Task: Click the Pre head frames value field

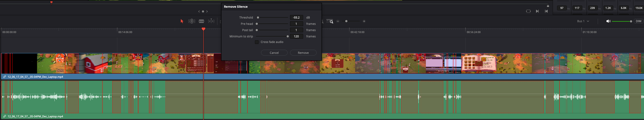Action: coord(296,24)
